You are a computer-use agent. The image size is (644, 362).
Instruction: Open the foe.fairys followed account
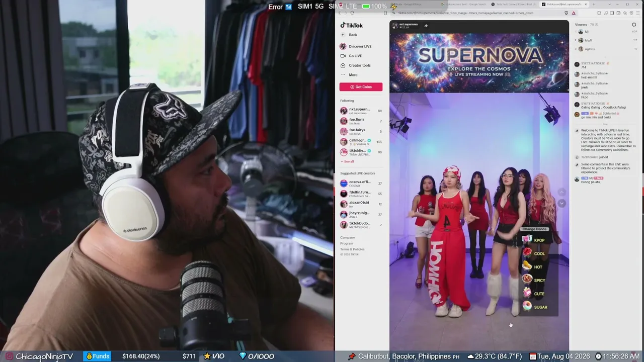tap(360, 132)
